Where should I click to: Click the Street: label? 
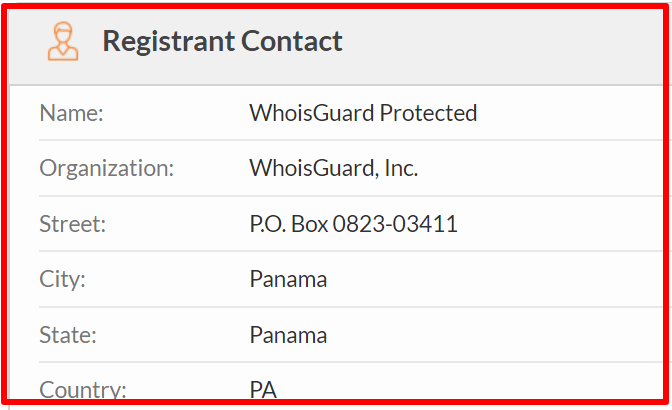point(72,224)
